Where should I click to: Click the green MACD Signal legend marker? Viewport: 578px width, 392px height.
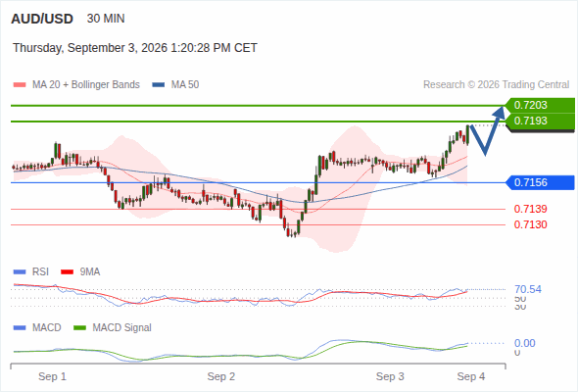(x=79, y=328)
